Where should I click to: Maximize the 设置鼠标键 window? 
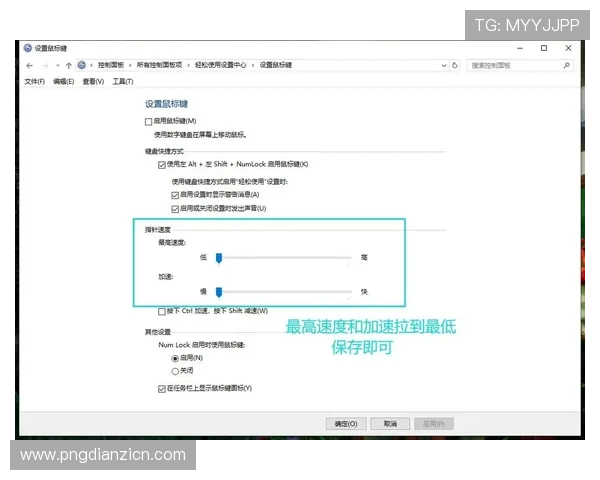pyautogui.click(x=544, y=48)
